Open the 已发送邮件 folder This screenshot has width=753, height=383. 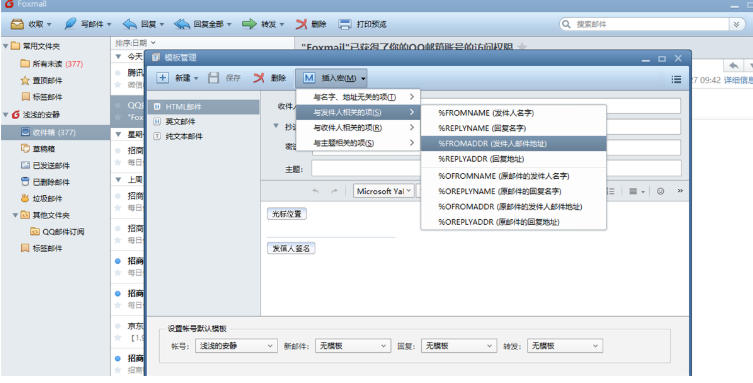45,165
